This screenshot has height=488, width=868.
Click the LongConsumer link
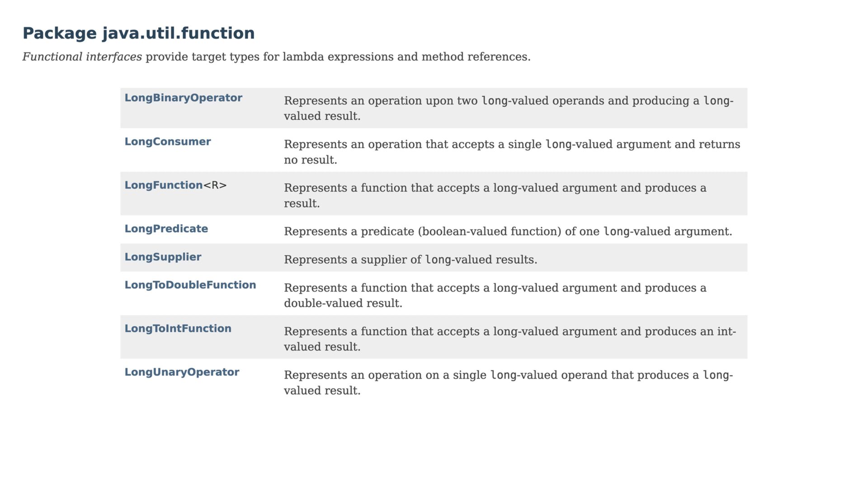pos(167,142)
